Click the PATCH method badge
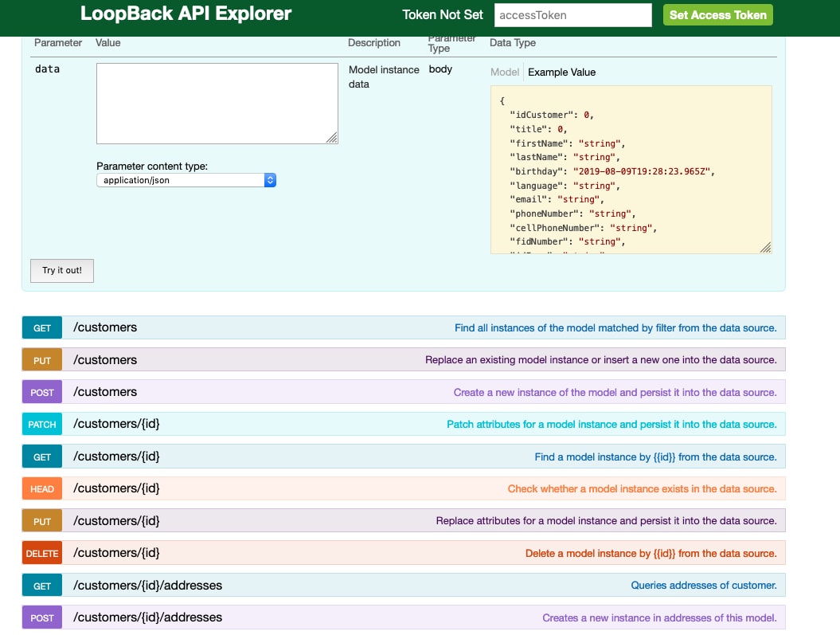This screenshot has height=635, width=840. (41, 425)
